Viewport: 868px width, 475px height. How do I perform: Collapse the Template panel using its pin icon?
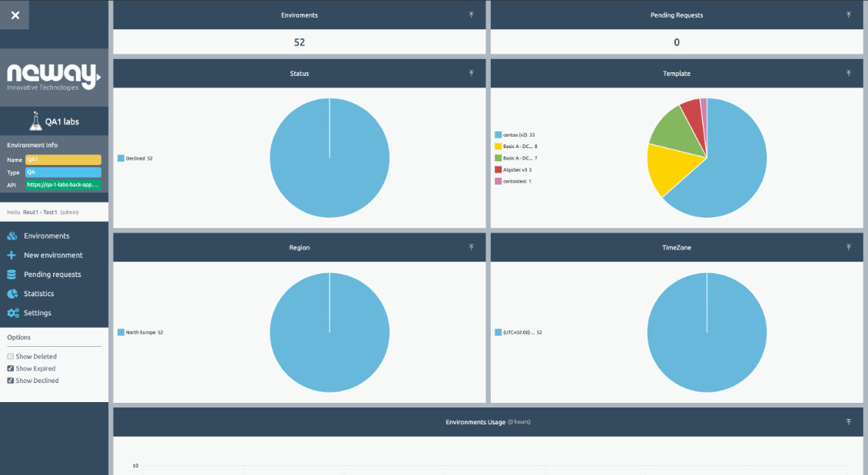click(848, 73)
